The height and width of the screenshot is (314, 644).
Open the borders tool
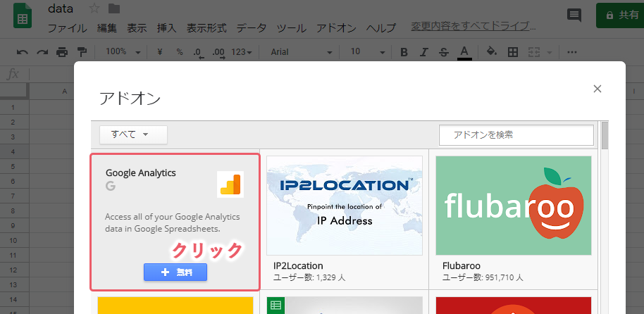pos(512,52)
